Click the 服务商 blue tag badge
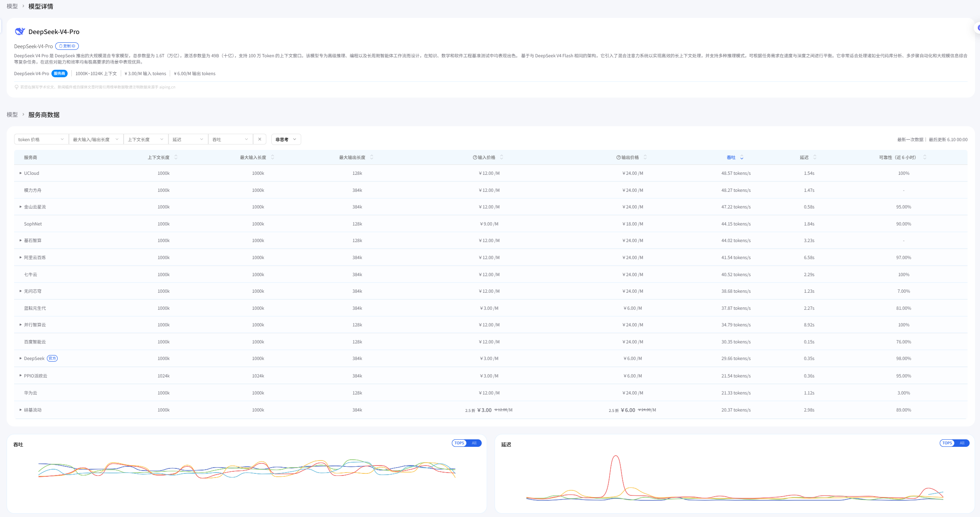980x517 pixels. 59,74
